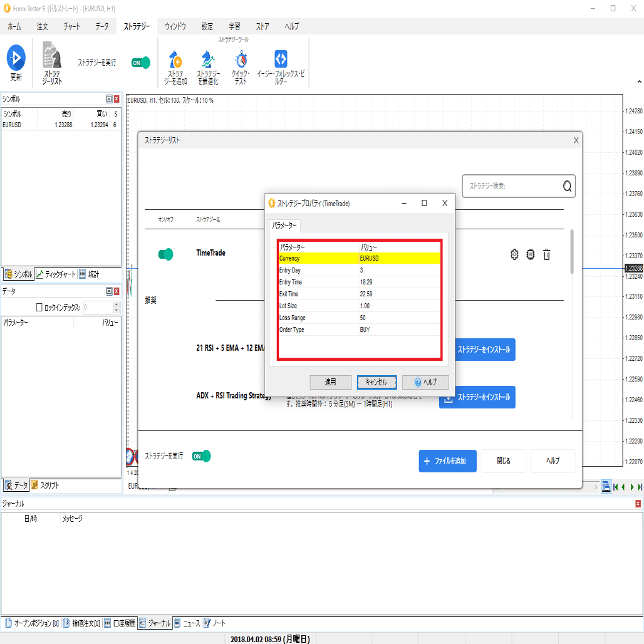Image resolution: width=644 pixels, height=644 pixels.
Task: Click ファイルを追加 to add a file
Action: (447, 460)
